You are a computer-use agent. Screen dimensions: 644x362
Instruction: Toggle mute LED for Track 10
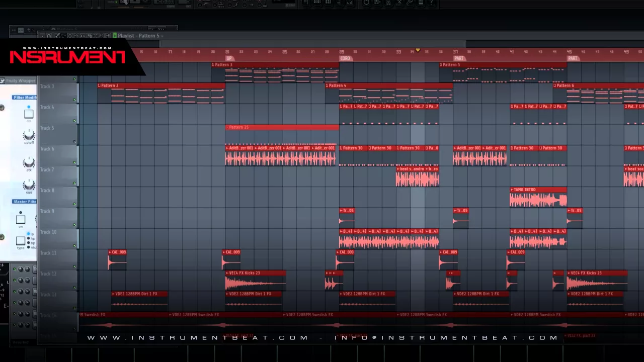(74, 246)
